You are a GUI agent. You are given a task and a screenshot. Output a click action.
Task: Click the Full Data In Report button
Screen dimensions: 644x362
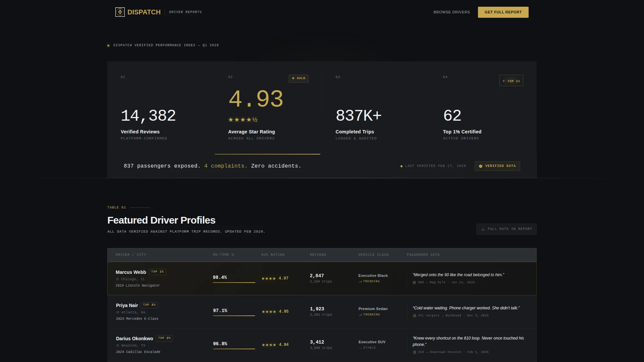pyautogui.click(x=506, y=229)
